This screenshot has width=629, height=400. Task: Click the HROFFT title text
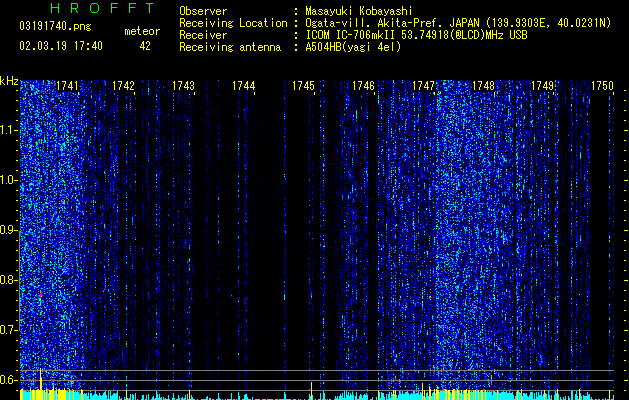pyautogui.click(x=102, y=8)
